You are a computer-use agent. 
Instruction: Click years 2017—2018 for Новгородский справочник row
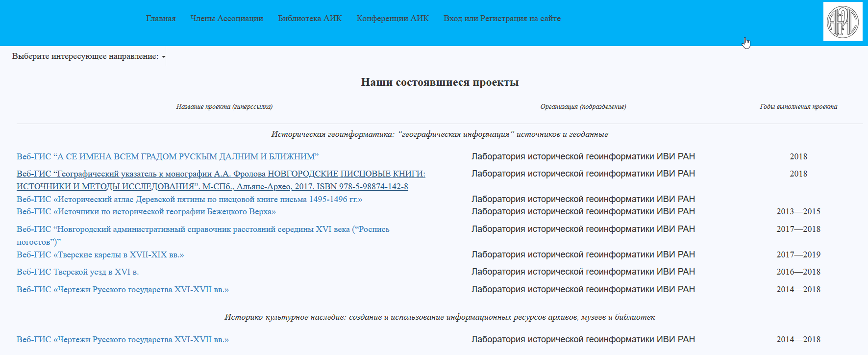(798, 229)
